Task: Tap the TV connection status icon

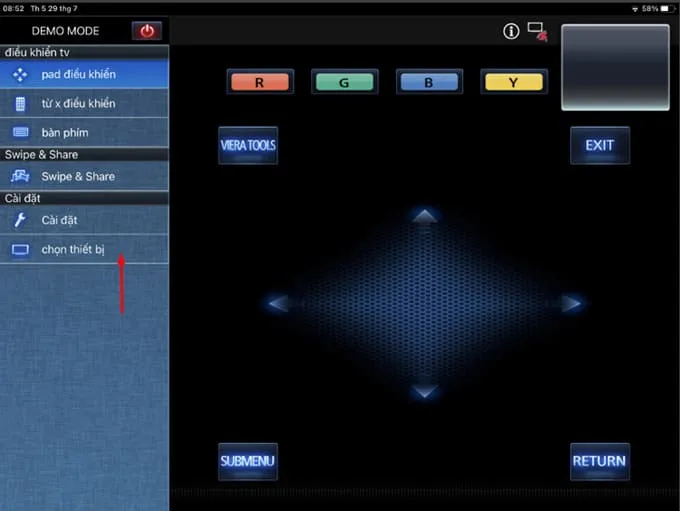Action: [x=538, y=32]
